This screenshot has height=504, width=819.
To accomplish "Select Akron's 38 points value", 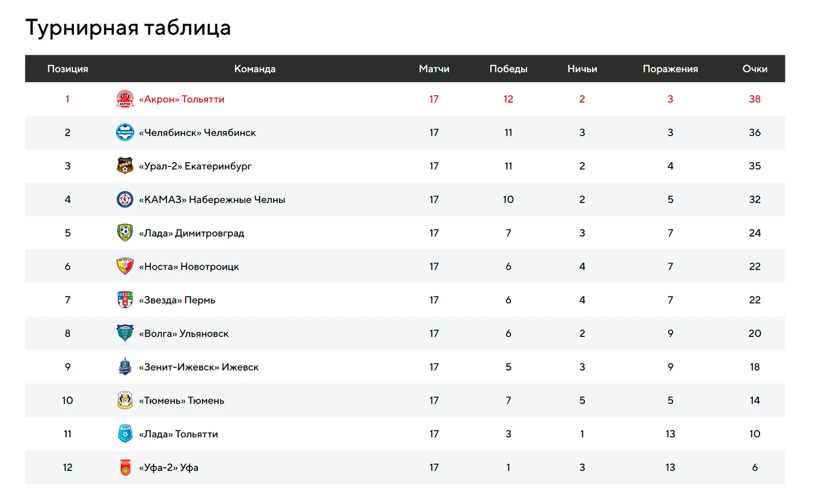I will tap(755, 99).
